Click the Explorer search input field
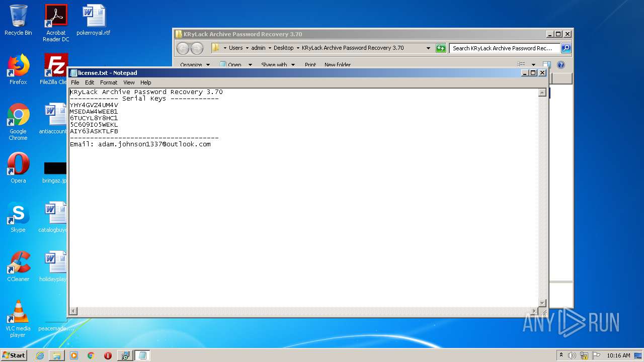 [505, 48]
